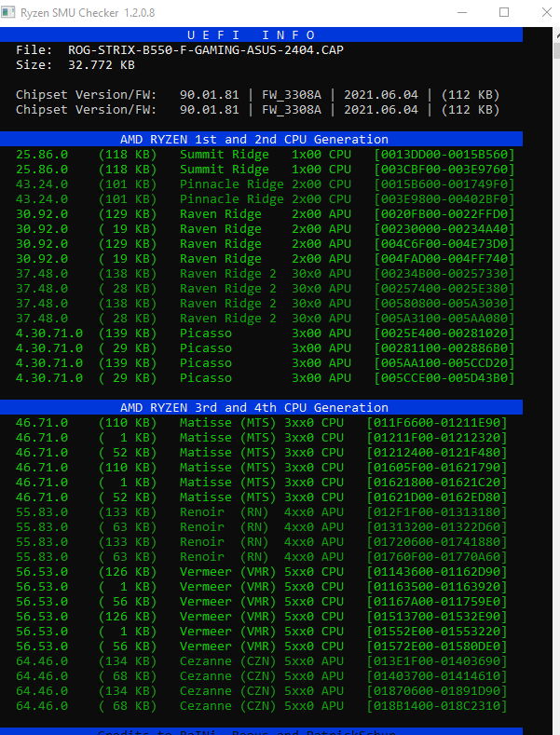Click Cezanne address [01403700-01414610]
The image size is (560, 735).
coord(437,676)
